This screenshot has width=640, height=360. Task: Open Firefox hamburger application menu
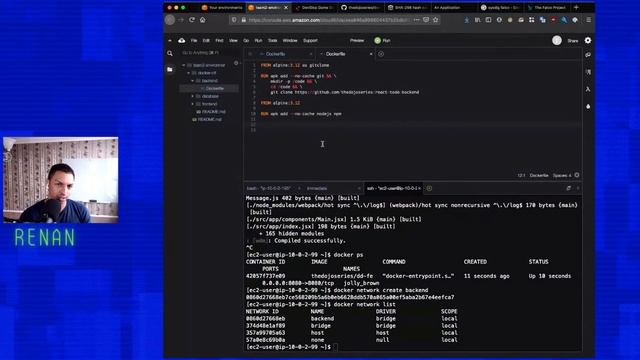pos(588,20)
